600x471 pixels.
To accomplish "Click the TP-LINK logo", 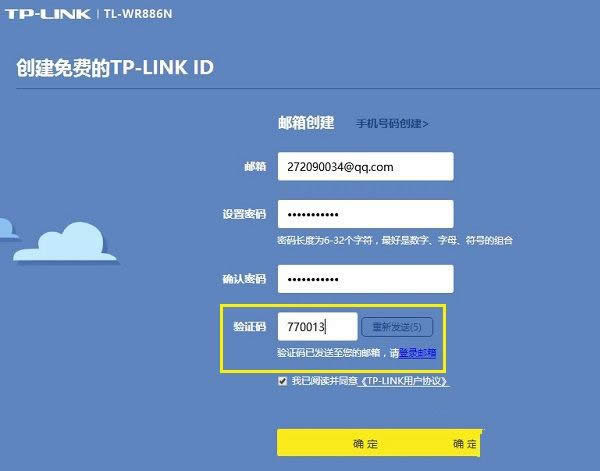I will (x=48, y=15).
